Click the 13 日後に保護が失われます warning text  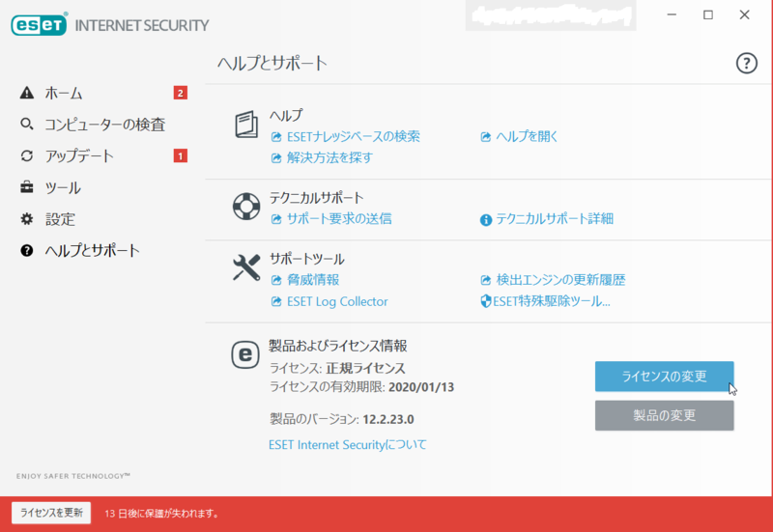point(161,514)
